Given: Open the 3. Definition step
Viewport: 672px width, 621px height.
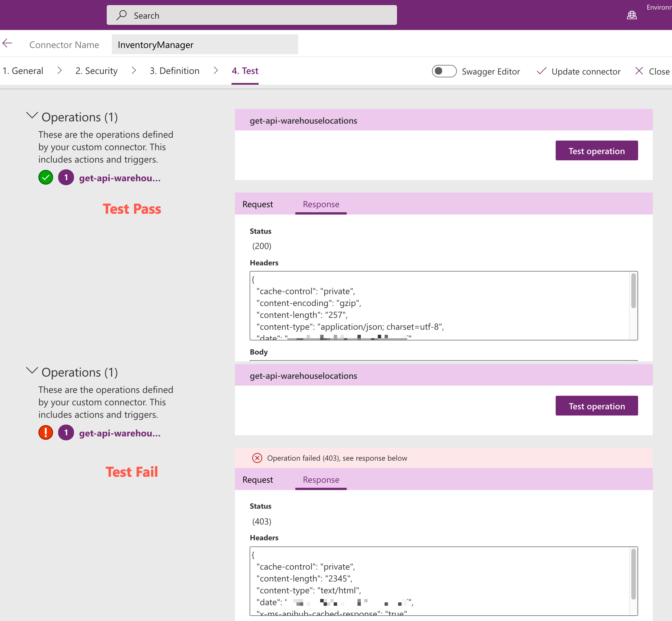Looking at the screenshot, I should tap(174, 71).
